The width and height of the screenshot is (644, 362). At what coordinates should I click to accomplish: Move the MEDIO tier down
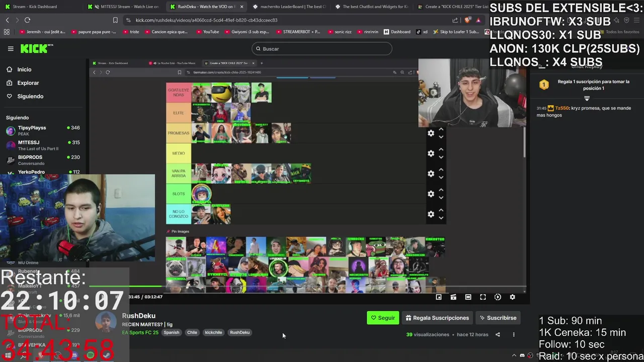coord(441,157)
